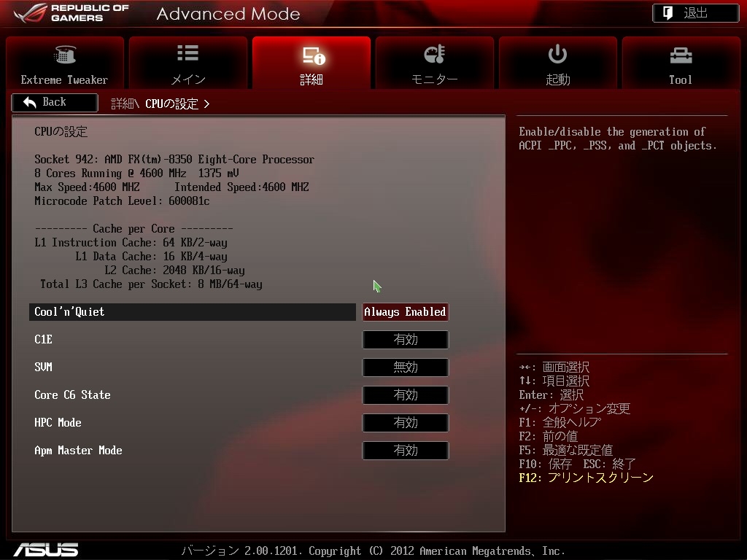Change the HPC Mode value
Screen dimensions: 747x560
pyautogui.click(x=405, y=423)
